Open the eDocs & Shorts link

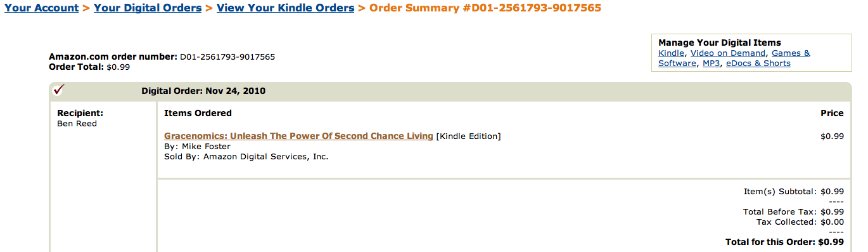pyautogui.click(x=758, y=63)
